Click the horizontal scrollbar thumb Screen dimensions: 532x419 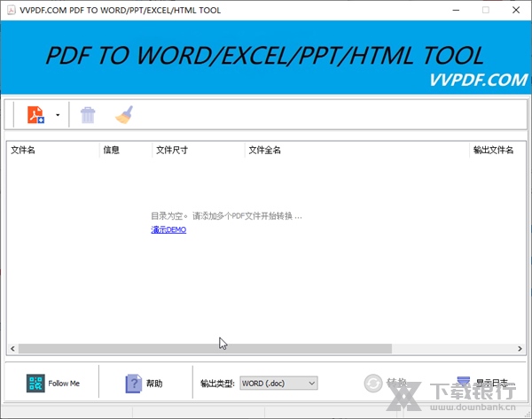tap(205, 348)
